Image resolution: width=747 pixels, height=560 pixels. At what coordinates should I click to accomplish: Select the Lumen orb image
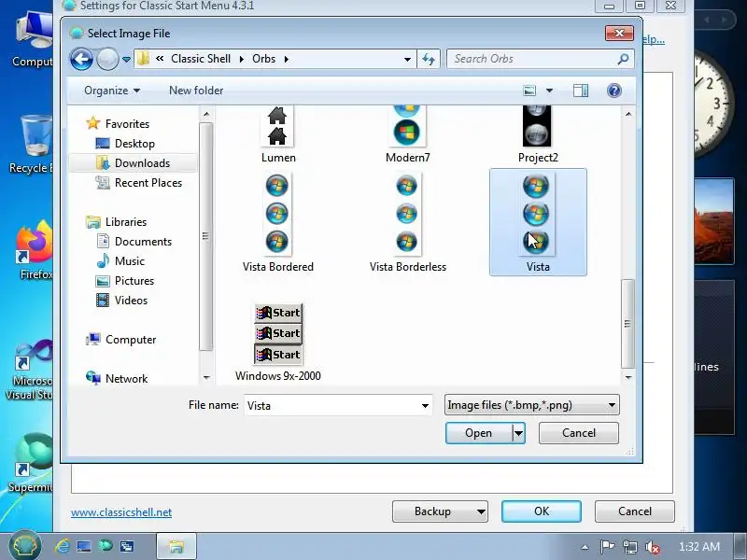coord(277,134)
